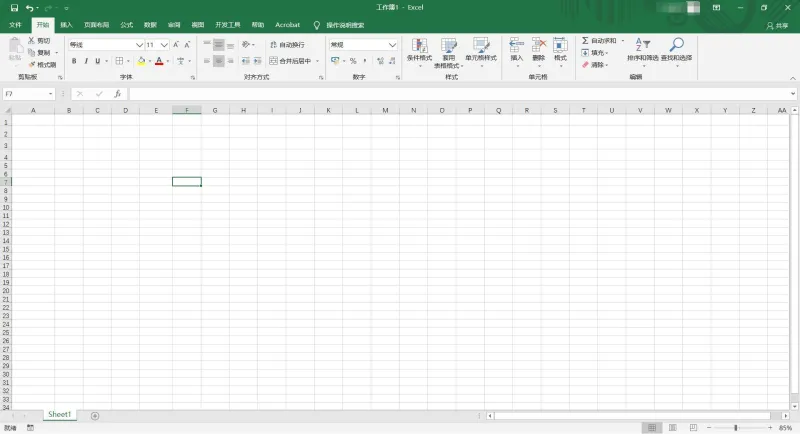
Task: Click the orientation text-angle icon
Action: pos(246,44)
